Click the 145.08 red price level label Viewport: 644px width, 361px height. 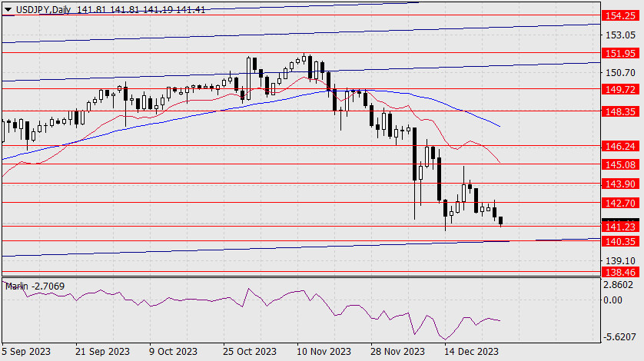[x=620, y=164]
